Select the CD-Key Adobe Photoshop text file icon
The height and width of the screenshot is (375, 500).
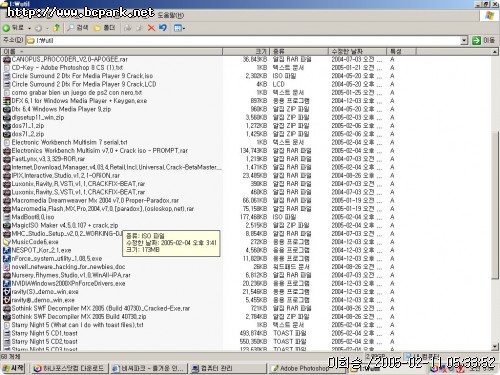coord(6,68)
